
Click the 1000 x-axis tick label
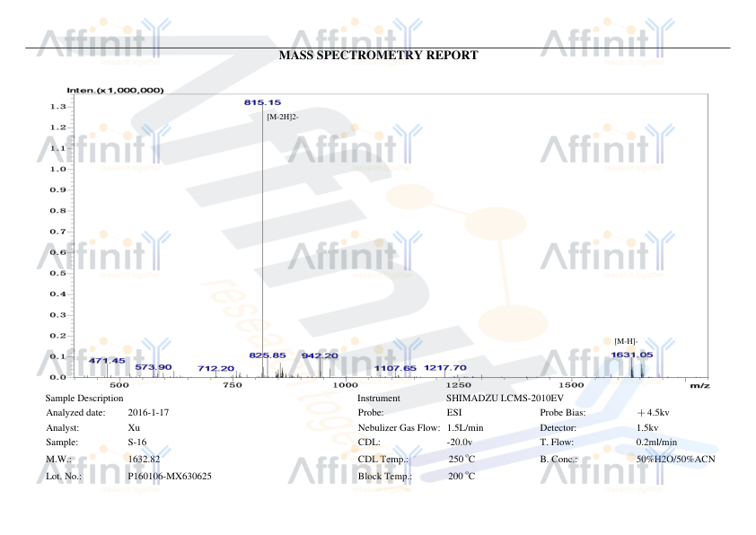click(346, 384)
